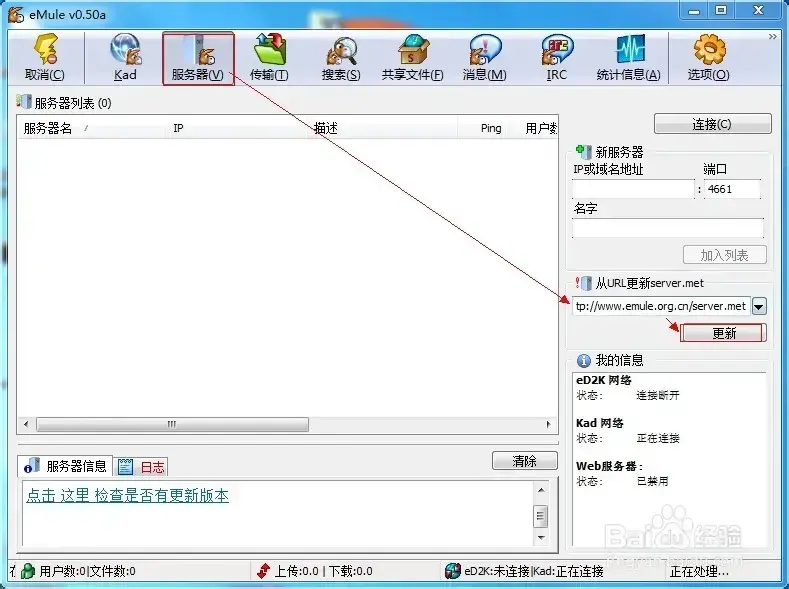Viewport: 789px width, 589px height.
Task: Click the 名字 server name input field
Action: pyautogui.click(x=668, y=228)
